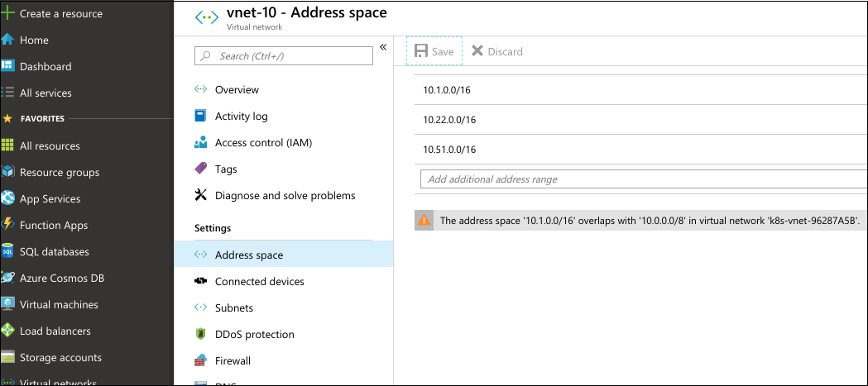This screenshot has width=868, height=386.
Task: Click the Function Apps lightning icon
Action: pos(8,225)
